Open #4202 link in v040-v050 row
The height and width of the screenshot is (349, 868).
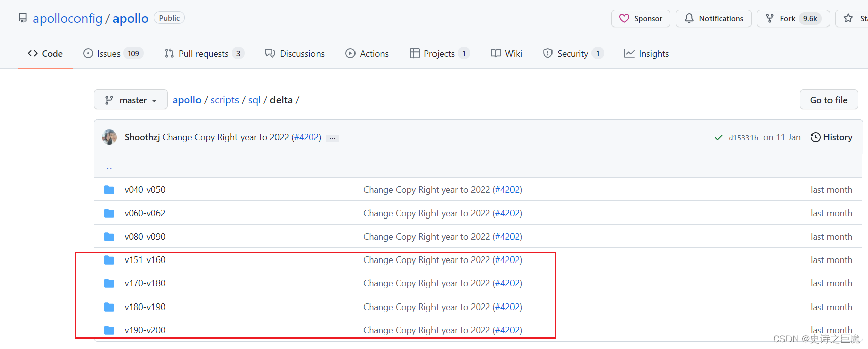[x=507, y=190]
